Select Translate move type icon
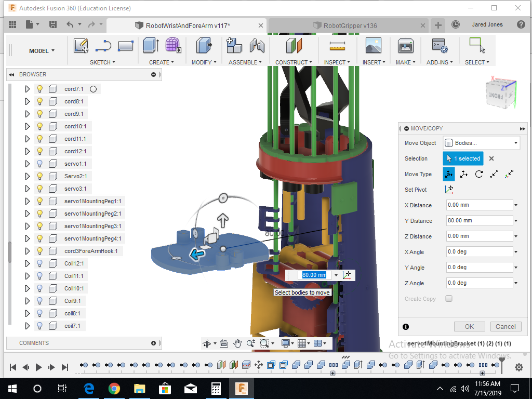 464,174
